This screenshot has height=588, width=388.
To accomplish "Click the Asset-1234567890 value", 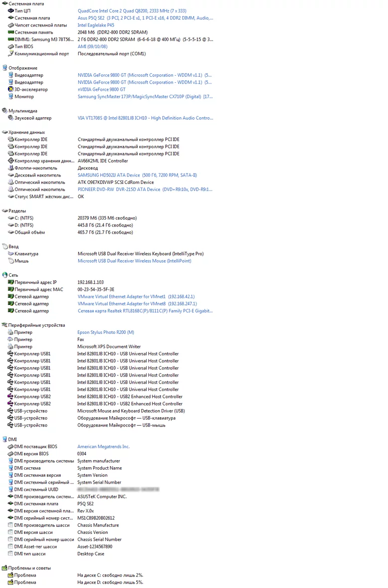I will point(95,546).
